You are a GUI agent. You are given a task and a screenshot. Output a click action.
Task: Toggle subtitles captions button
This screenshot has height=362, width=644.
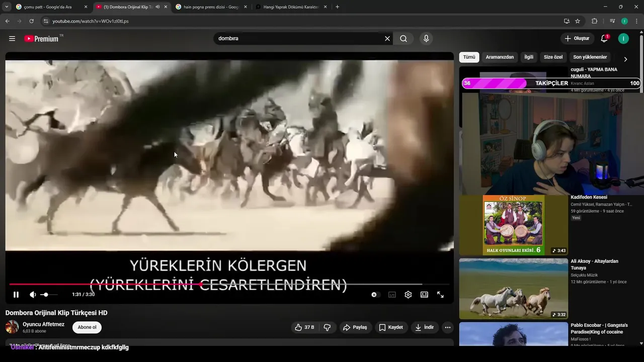point(392,295)
